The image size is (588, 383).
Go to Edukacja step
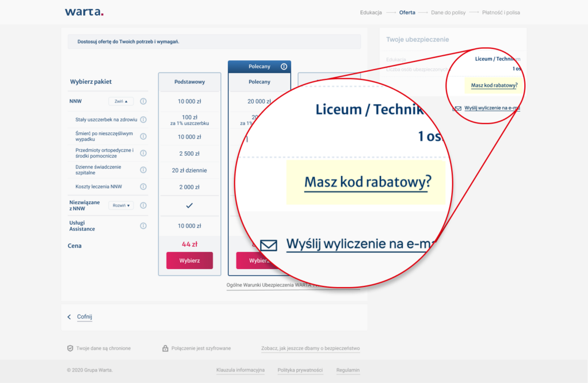371,13
